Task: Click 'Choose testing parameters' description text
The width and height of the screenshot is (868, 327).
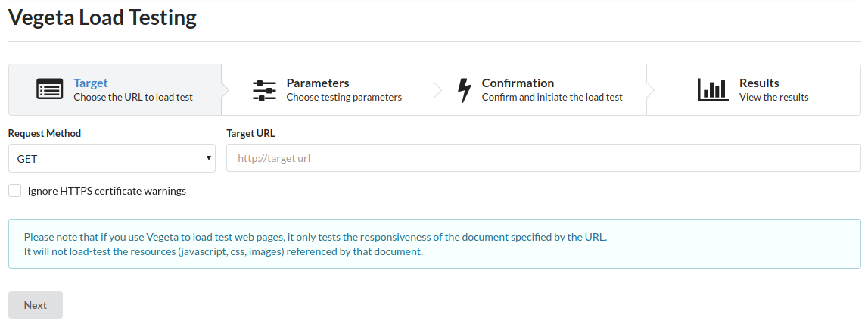Action: tap(344, 98)
